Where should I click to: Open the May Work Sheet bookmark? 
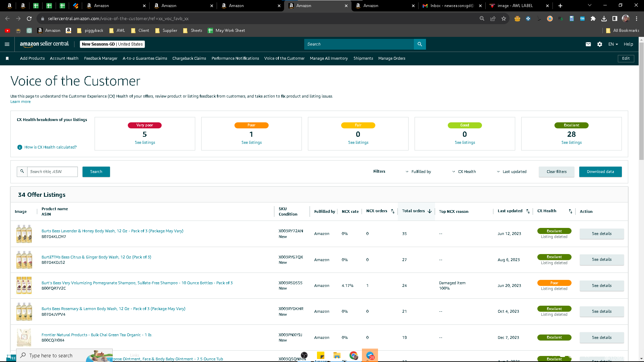coord(226,31)
